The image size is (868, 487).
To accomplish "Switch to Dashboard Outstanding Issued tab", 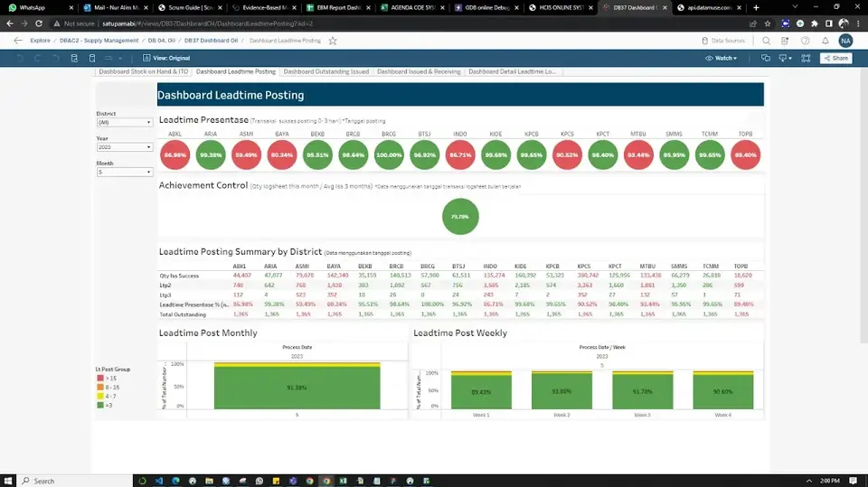I will (326, 71).
